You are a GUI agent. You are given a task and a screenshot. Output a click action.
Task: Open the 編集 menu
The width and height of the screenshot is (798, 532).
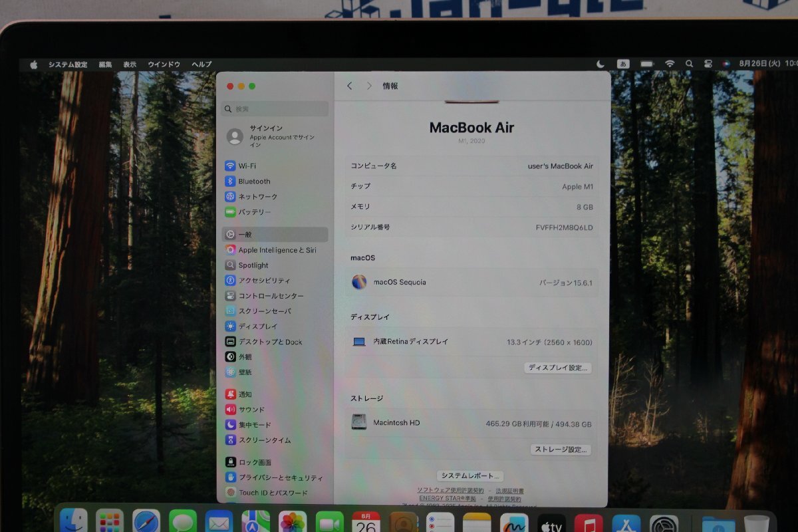[x=105, y=65]
